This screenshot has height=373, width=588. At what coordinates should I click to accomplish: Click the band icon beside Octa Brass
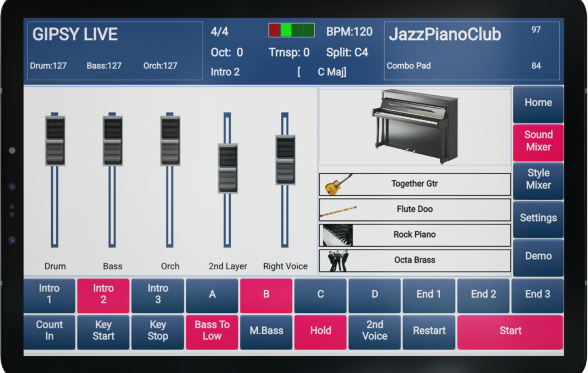(338, 261)
